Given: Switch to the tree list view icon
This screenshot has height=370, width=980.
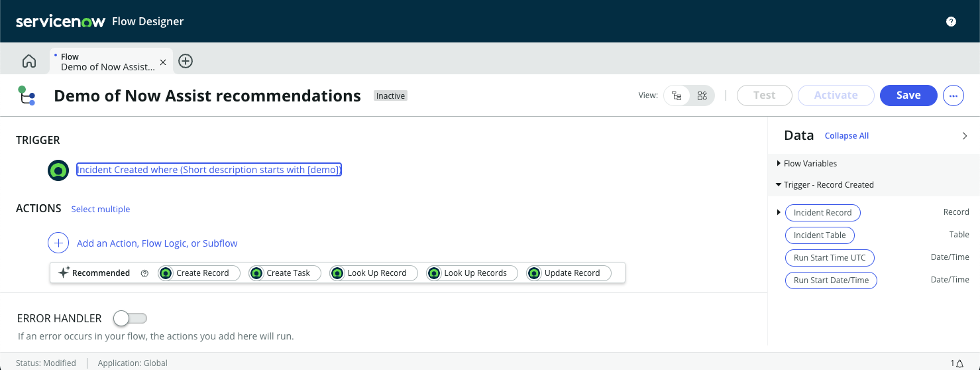Looking at the screenshot, I should 677,95.
